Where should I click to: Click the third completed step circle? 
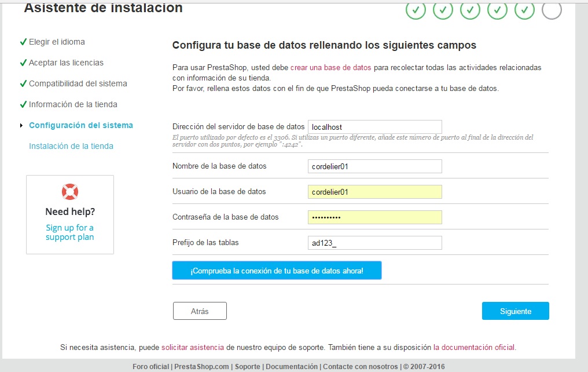click(x=471, y=10)
